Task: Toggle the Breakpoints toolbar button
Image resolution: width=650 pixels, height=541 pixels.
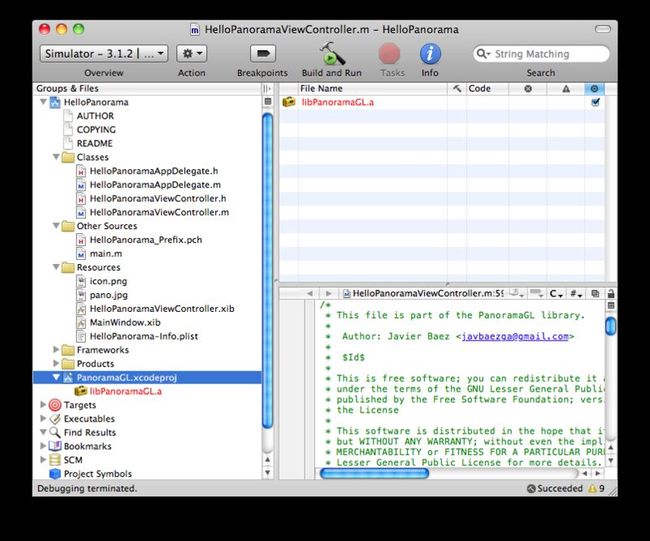Action: (x=263, y=53)
